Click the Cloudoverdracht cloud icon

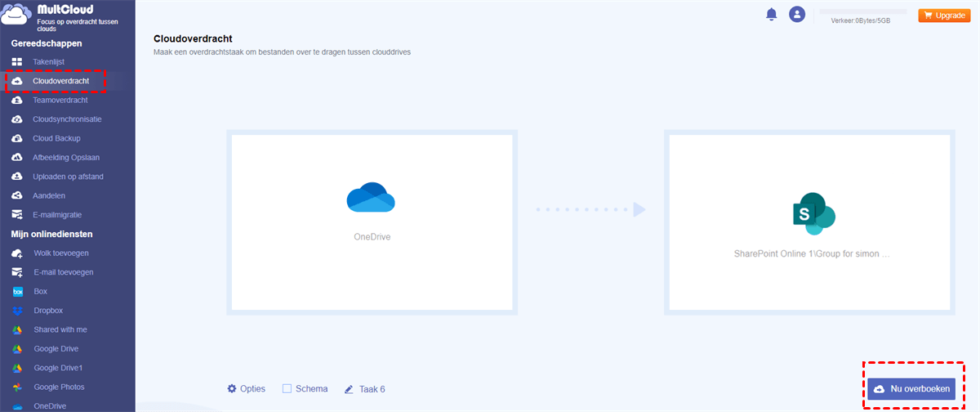17,81
